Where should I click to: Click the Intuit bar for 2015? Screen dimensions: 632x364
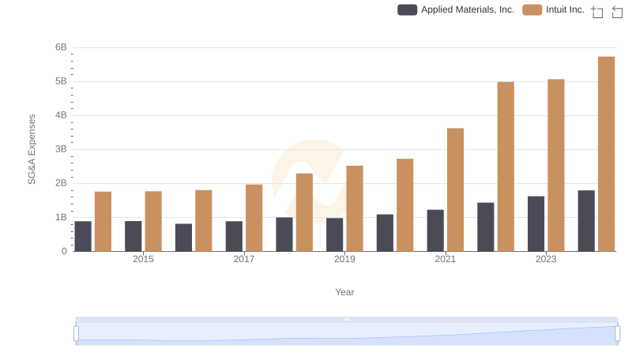tap(153, 221)
